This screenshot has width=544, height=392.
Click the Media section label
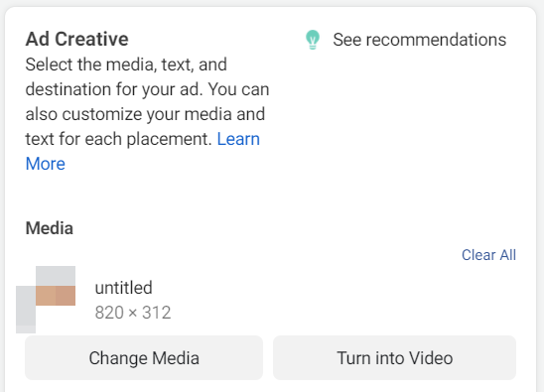pos(50,228)
